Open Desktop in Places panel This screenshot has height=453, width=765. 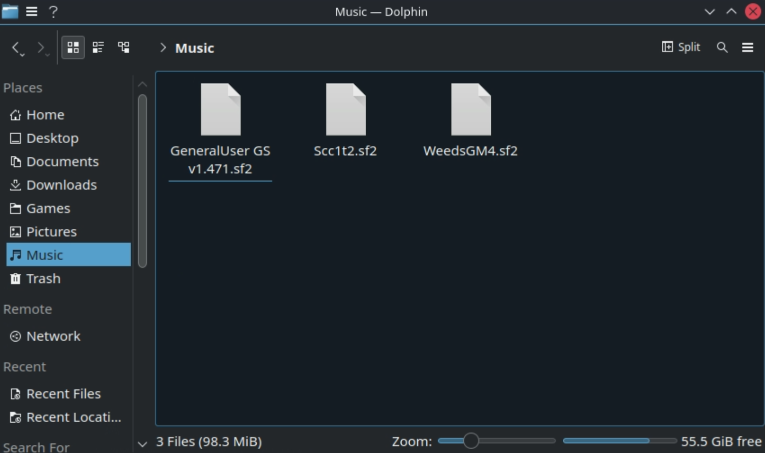point(68,138)
